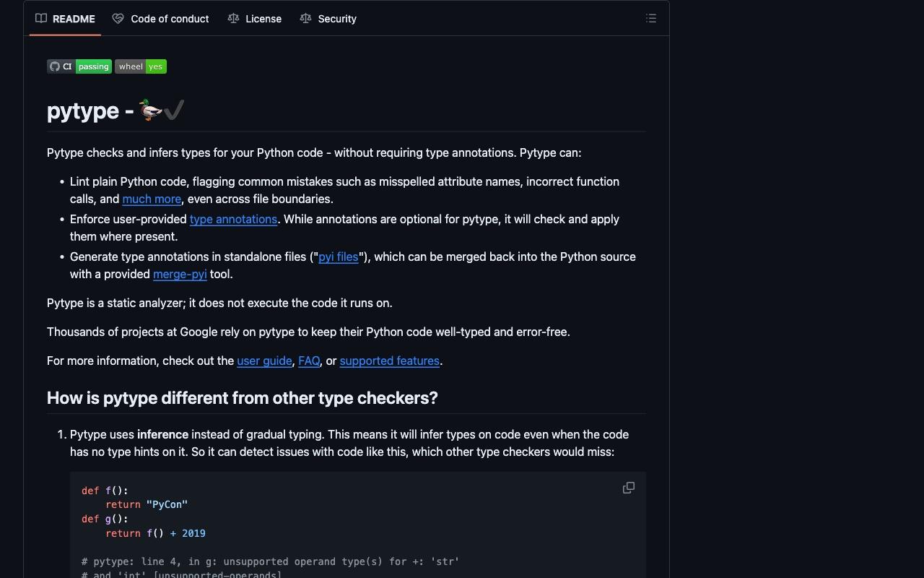Open the "user guide" link
The height and width of the screenshot is (578, 924).
point(264,361)
